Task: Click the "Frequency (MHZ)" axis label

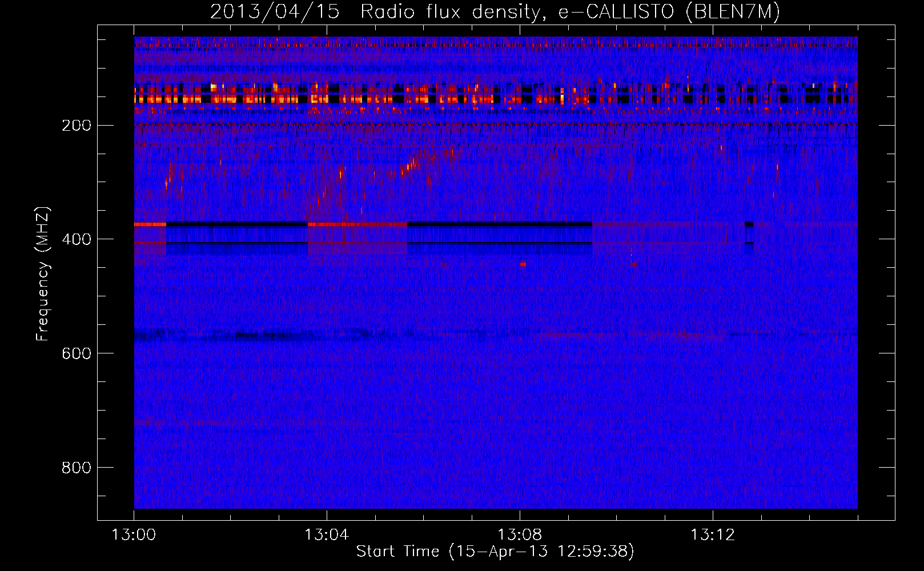Action: tap(43, 274)
